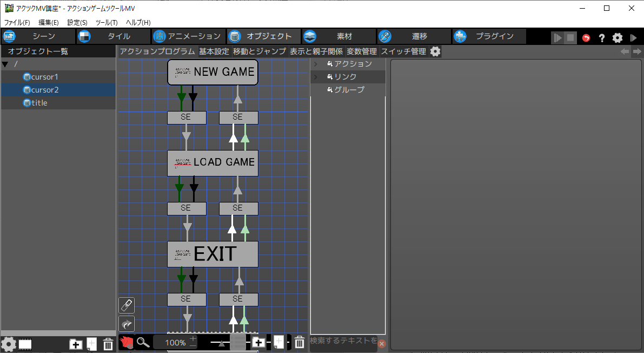644x353 pixels.
Task: Open help via the question mark icon
Action: [601, 38]
